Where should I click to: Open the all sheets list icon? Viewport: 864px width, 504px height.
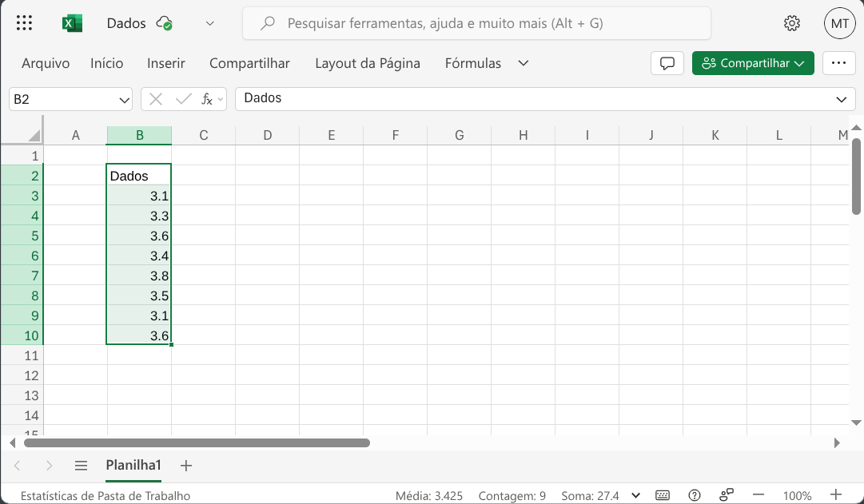click(x=81, y=465)
